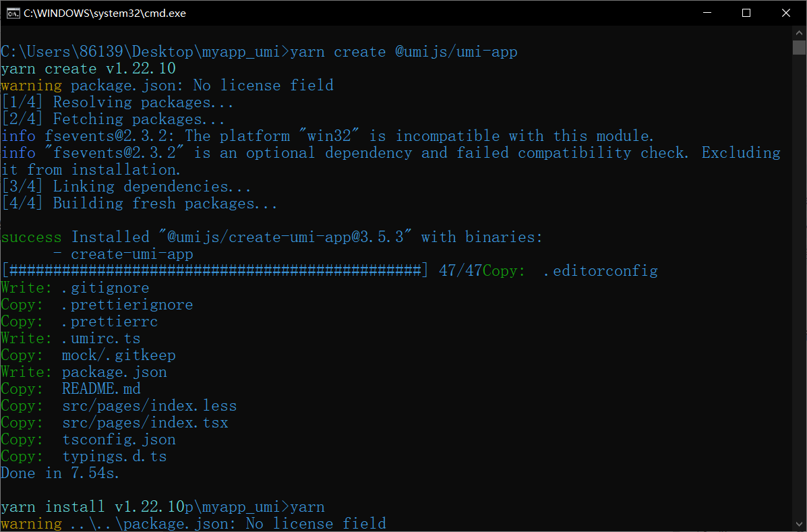
Task: Click the warning about missing license field
Action: (x=167, y=85)
